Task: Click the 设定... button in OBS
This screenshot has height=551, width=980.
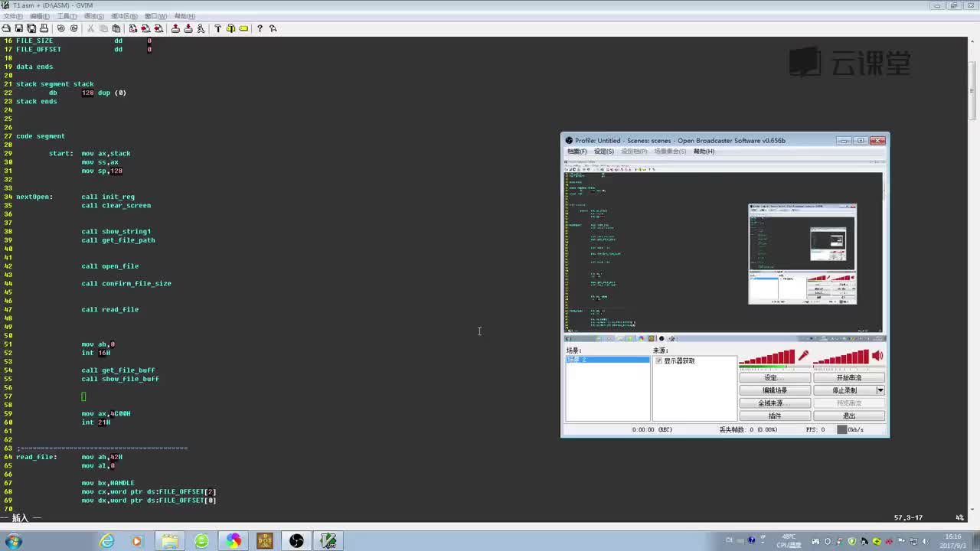Action: [774, 378]
